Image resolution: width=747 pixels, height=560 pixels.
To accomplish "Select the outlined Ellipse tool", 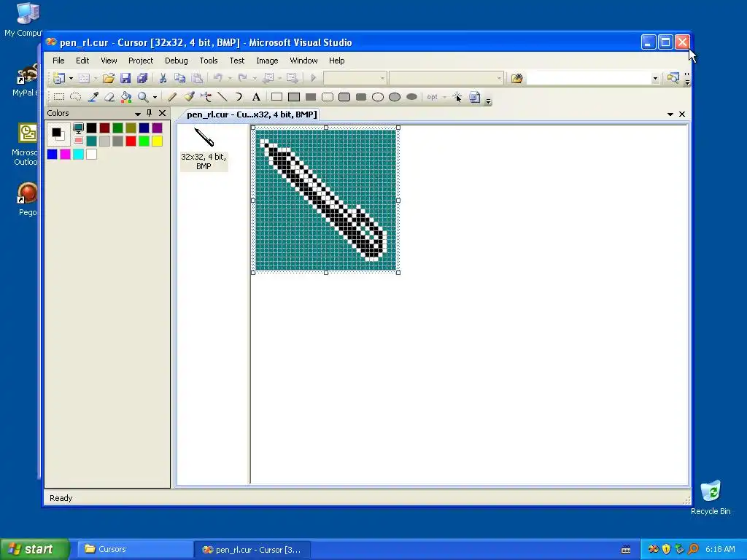I will coord(378,97).
